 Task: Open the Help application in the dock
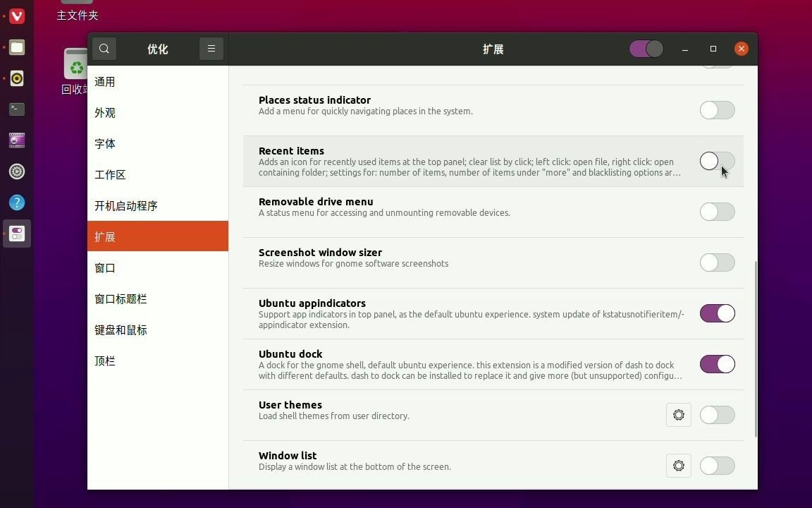pos(17,202)
